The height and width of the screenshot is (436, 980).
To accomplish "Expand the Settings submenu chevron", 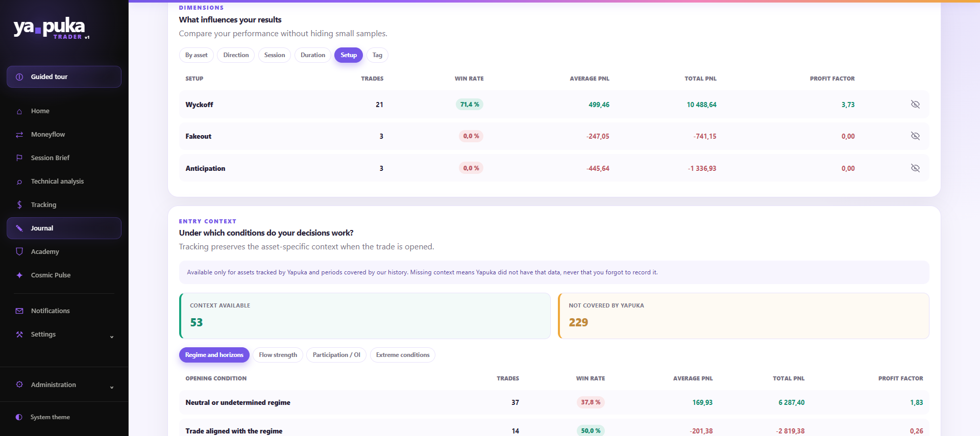I will [112, 337].
